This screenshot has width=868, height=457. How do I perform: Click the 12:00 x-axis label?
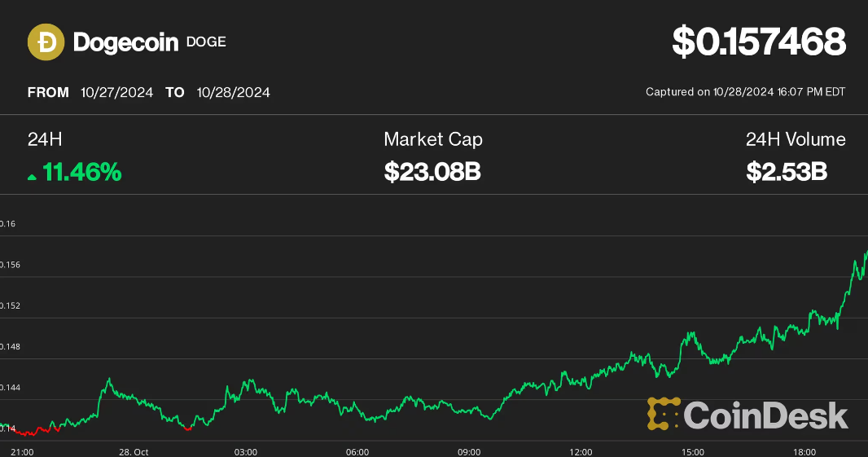[x=581, y=452]
